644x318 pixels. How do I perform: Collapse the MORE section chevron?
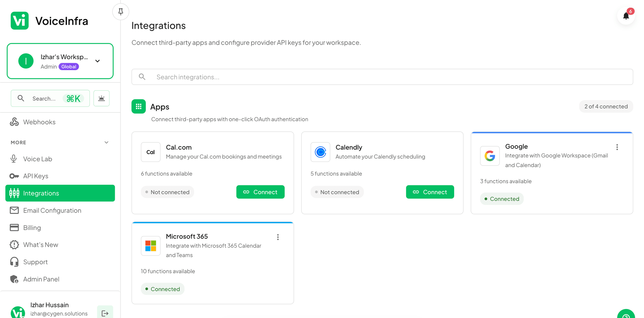click(x=106, y=142)
